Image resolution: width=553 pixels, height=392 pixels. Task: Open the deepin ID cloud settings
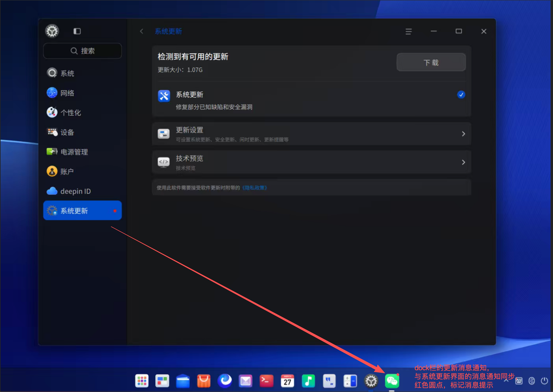(x=82, y=191)
